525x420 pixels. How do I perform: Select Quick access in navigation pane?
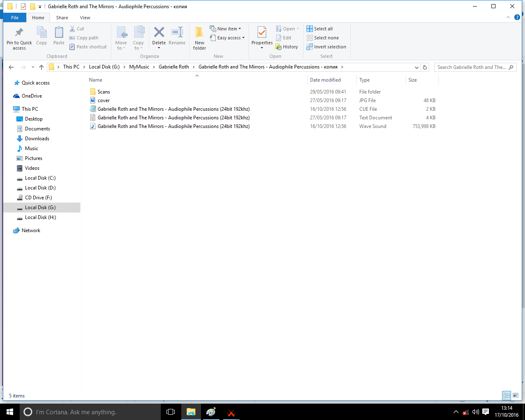click(36, 83)
